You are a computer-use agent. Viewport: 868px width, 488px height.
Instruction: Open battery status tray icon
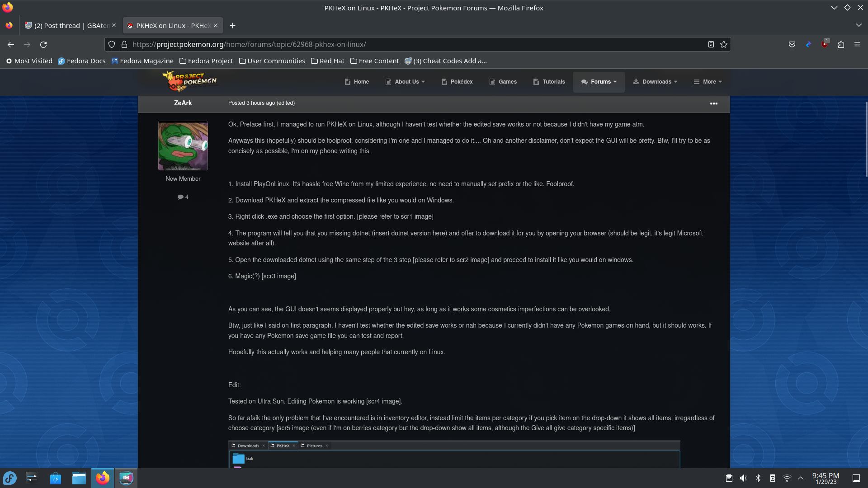point(773,478)
